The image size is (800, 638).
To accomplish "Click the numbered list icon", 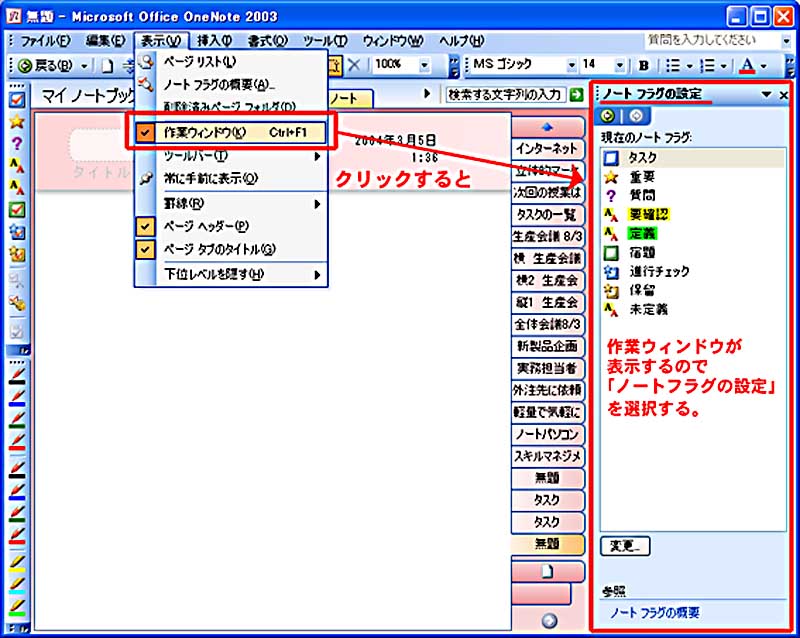I will (x=707, y=65).
